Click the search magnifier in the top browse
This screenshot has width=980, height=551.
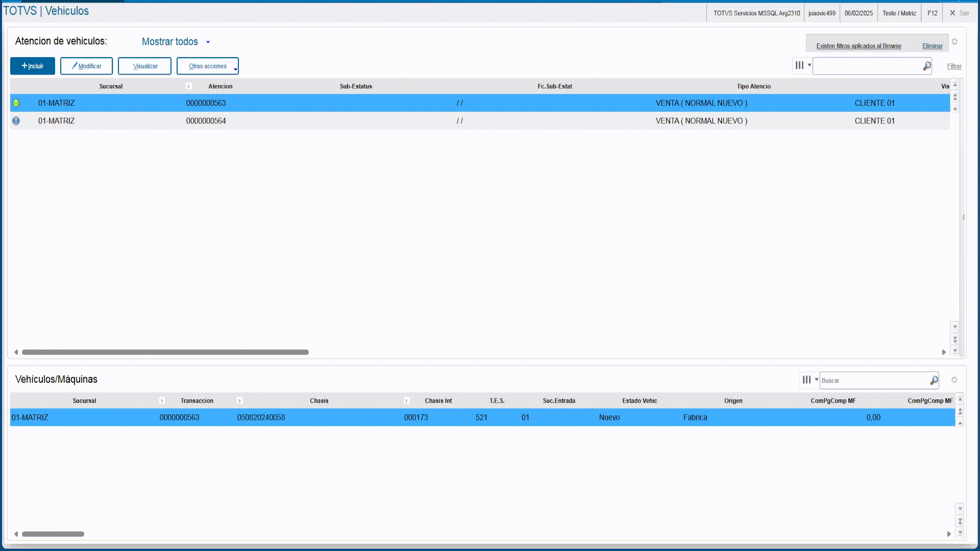[x=926, y=66]
